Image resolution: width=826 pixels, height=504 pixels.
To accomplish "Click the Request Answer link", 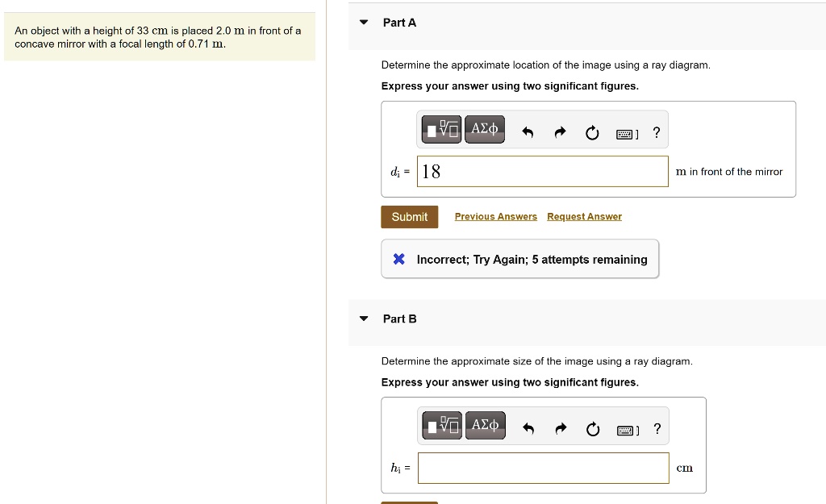I will 584,216.
